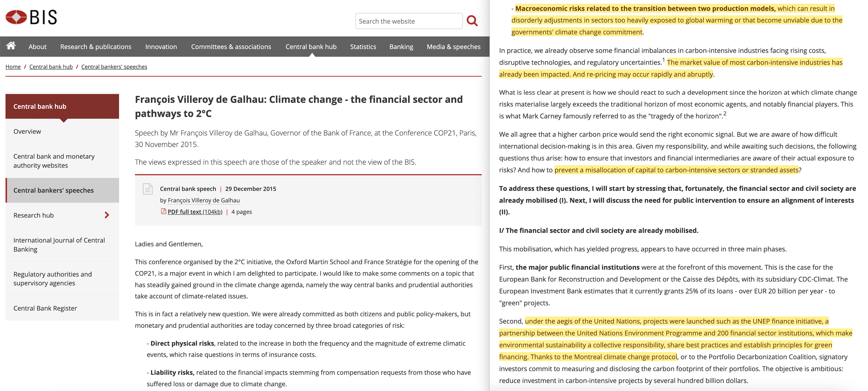Select International Journal of Central Banking
The image size is (868, 391).
pyautogui.click(x=59, y=245)
